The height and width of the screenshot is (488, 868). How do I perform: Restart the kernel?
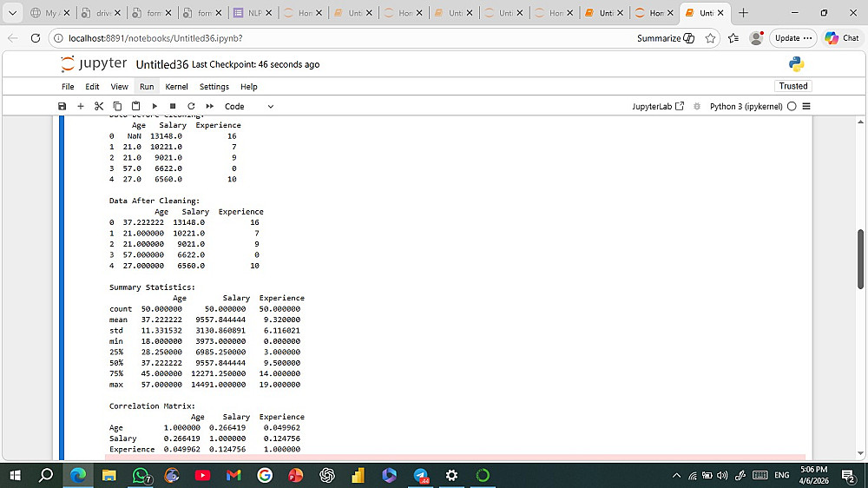191,106
